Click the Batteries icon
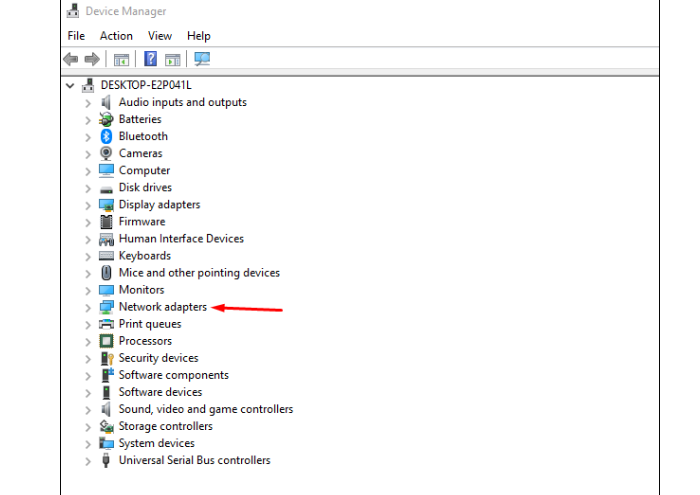Screen dimensions: 700x495 point(106,119)
